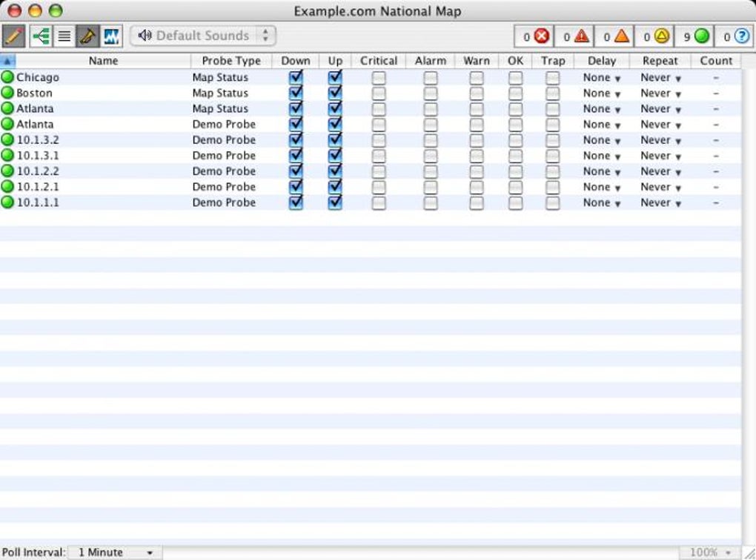Open the 100% zoom dropdown
Screen dimensions: 756x560
710,553
